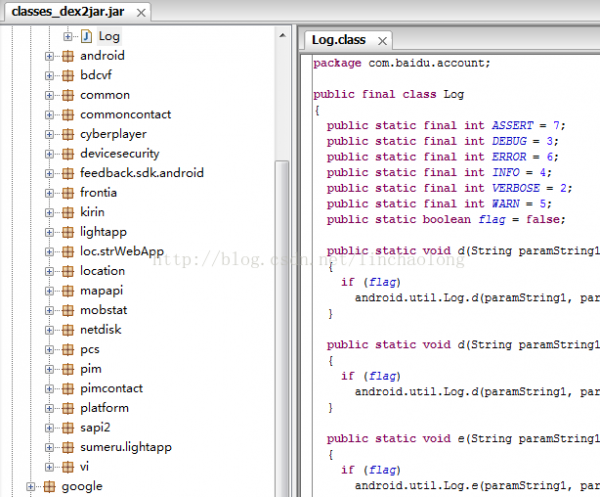Expand the common package node
Image resolution: width=600 pixels, height=497 pixels.
click(49, 95)
